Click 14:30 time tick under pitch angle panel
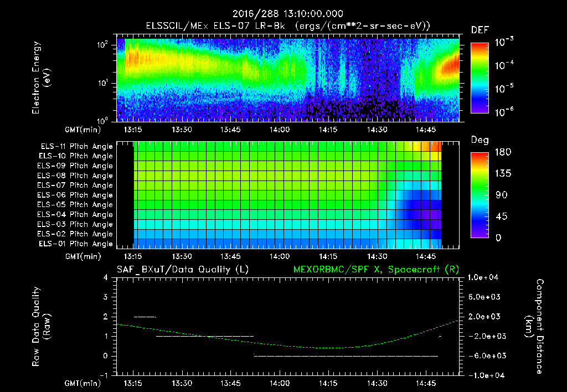 (x=377, y=256)
